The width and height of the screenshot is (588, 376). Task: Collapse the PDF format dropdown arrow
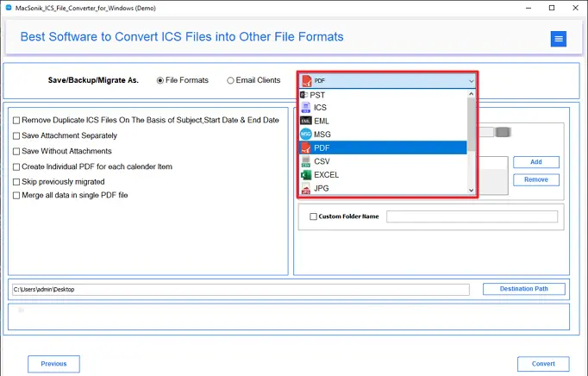[471, 80]
